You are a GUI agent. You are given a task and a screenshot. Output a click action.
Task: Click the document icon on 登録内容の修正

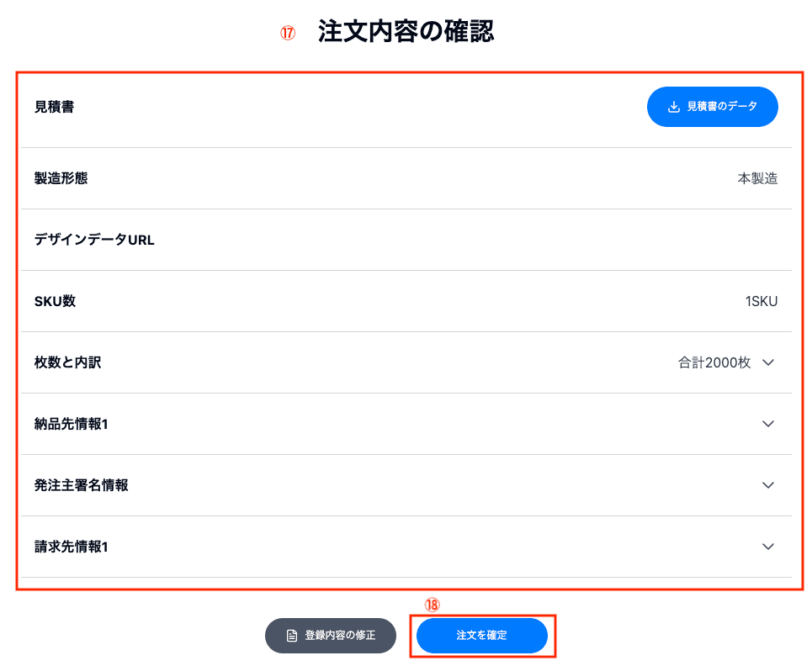(x=292, y=636)
